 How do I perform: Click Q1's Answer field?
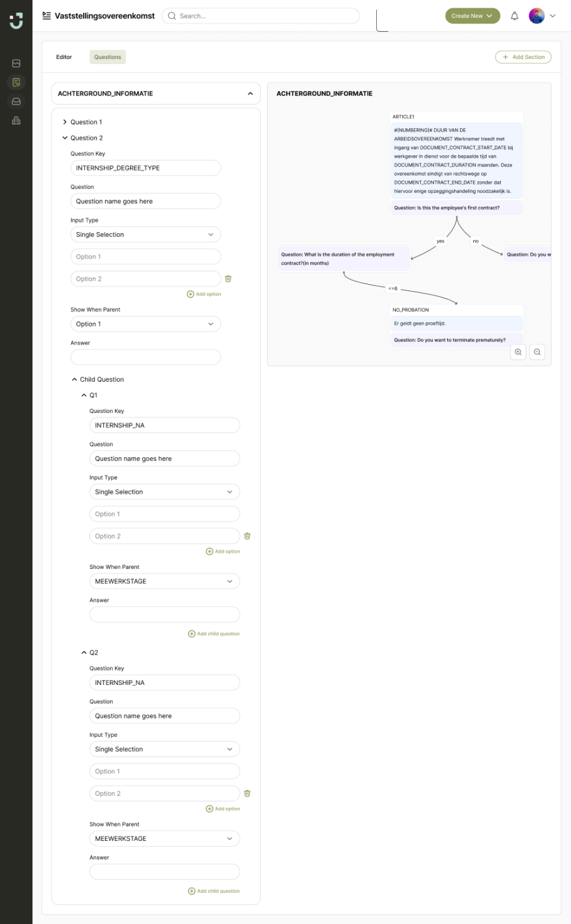pos(165,615)
